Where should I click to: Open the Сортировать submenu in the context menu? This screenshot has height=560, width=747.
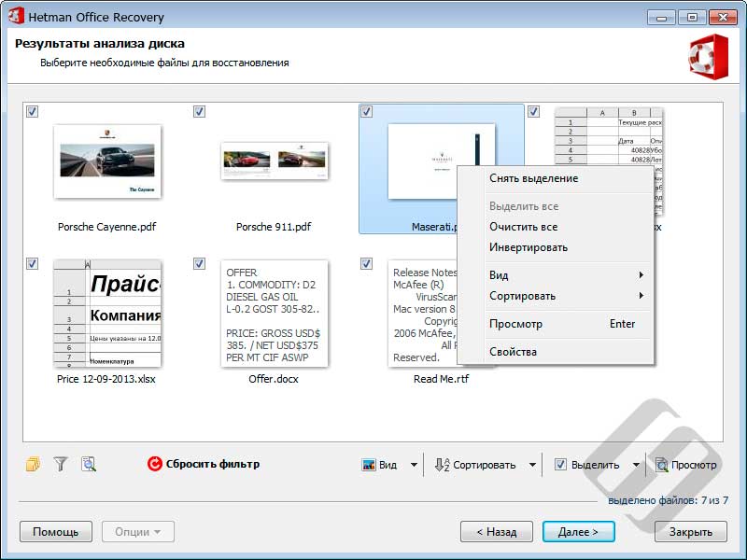556,296
